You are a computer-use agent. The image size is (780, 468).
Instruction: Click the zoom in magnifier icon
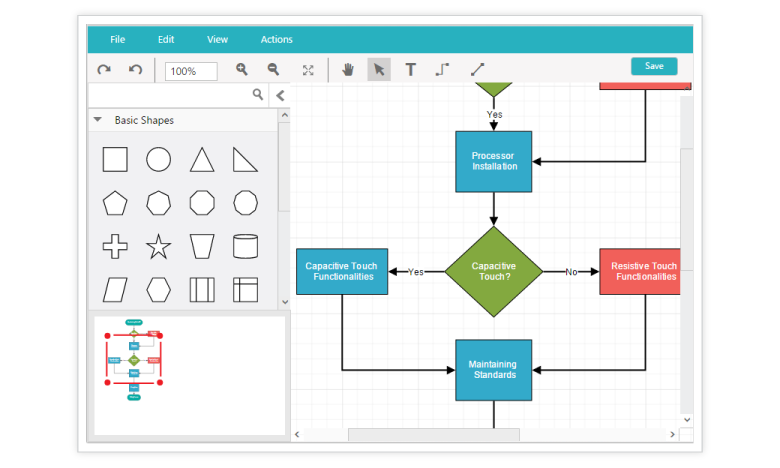click(x=241, y=70)
